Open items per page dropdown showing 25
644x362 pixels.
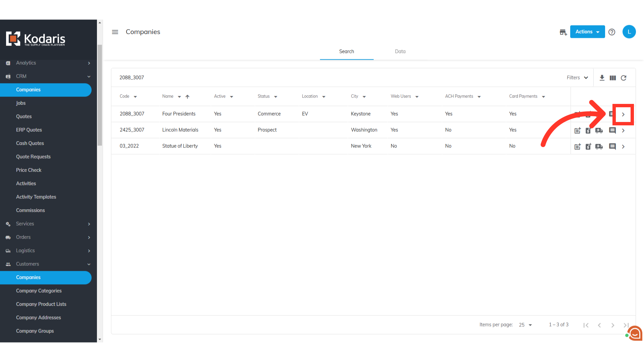coord(525,325)
